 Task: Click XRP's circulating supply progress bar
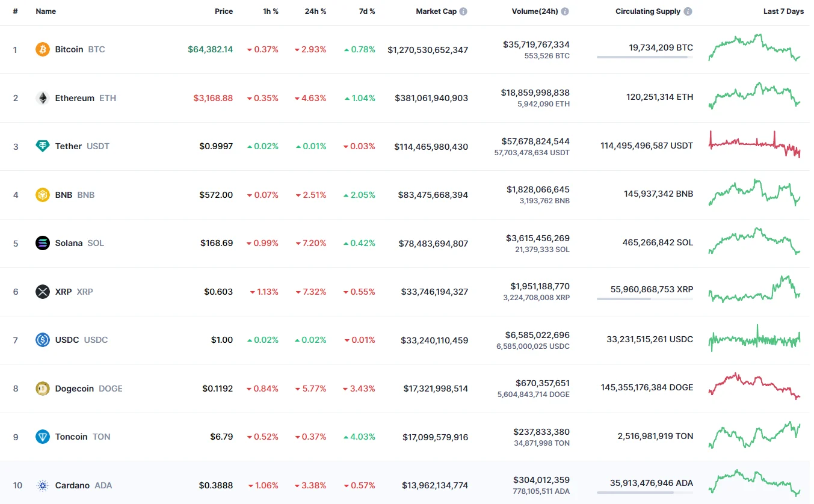coord(644,299)
